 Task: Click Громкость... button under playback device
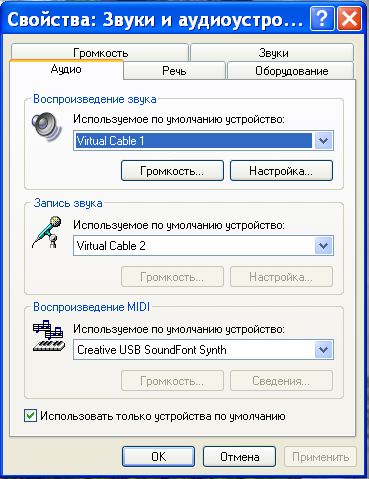[x=172, y=171]
